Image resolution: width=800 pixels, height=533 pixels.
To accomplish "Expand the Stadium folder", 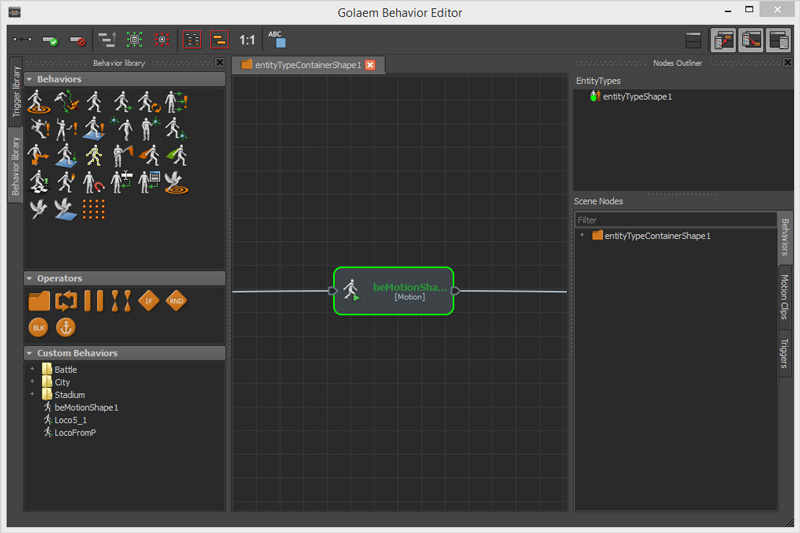I will (x=32, y=394).
